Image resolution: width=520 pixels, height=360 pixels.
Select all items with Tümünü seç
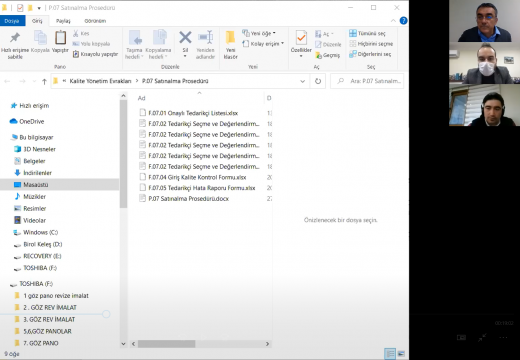point(367,33)
